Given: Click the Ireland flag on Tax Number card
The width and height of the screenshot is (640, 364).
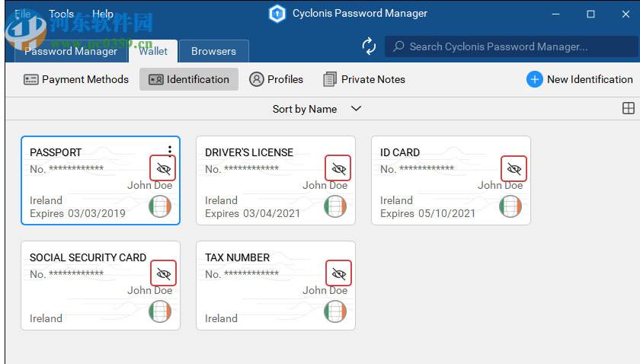Looking at the screenshot, I should (x=335, y=311).
